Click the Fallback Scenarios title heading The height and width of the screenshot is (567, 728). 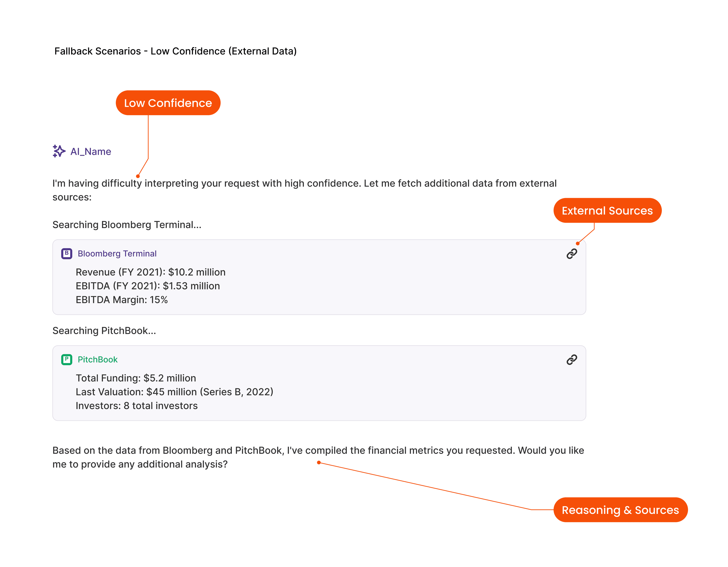(176, 51)
